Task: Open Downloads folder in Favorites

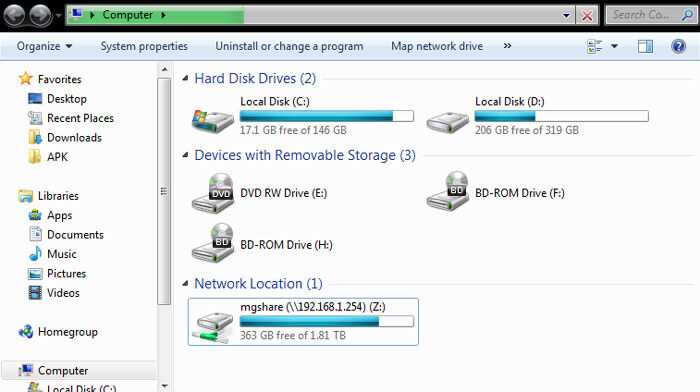Action: point(74,138)
